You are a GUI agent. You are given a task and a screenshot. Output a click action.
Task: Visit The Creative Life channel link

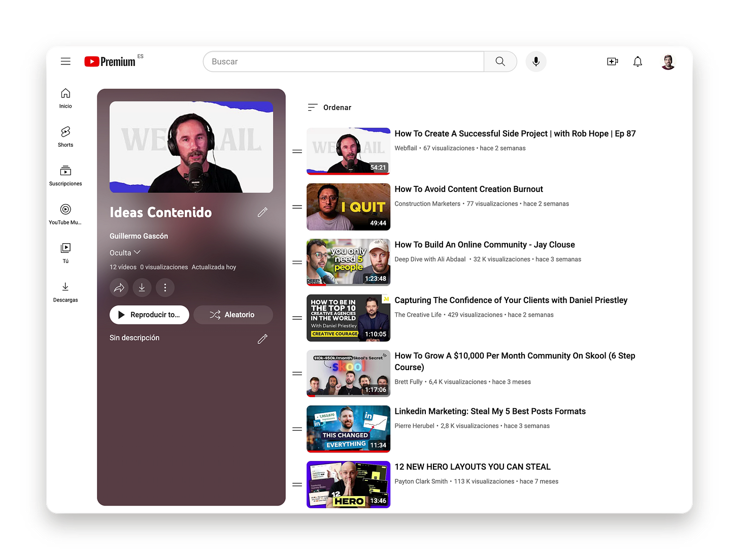(418, 315)
